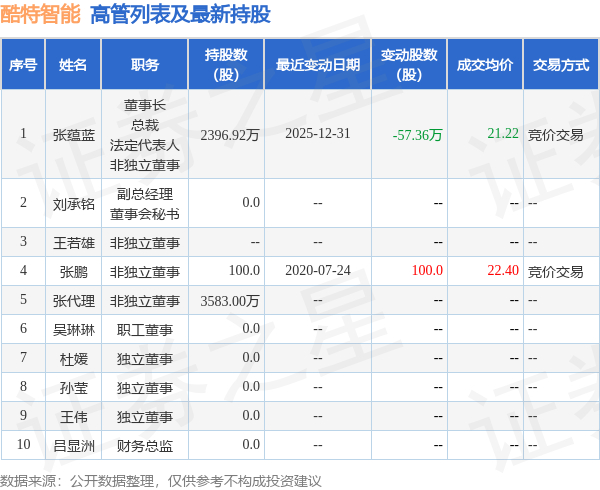Click 独立董事 in 孙莹's row
Viewport: 600px width, 490px height.
(x=145, y=388)
